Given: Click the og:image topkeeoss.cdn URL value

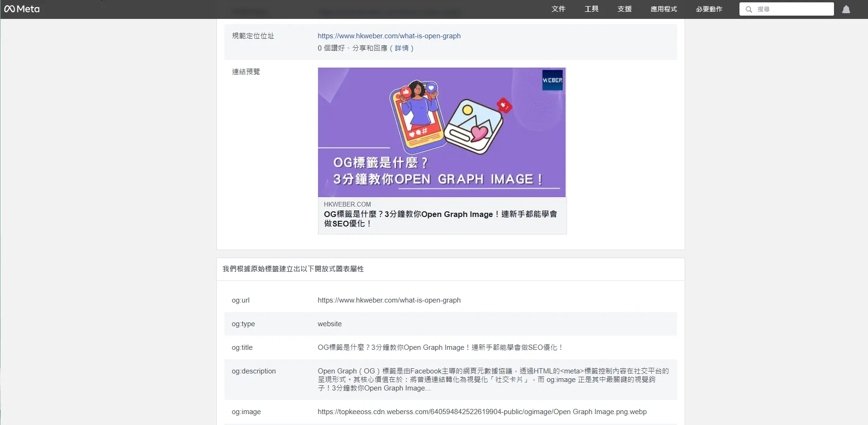Looking at the screenshot, I should coord(482,412).
